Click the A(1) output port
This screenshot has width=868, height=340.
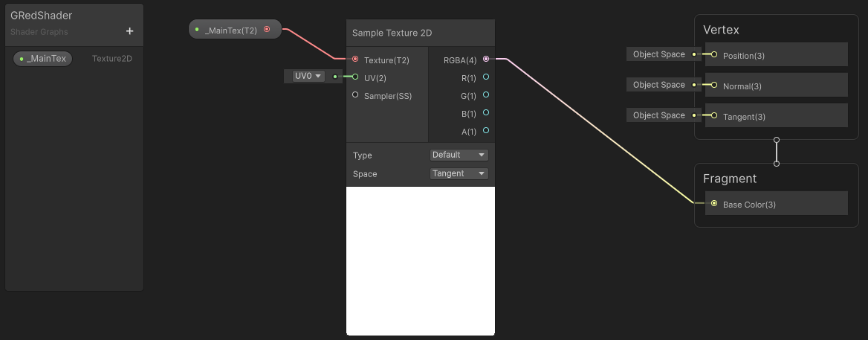click(x=486, y=131)
